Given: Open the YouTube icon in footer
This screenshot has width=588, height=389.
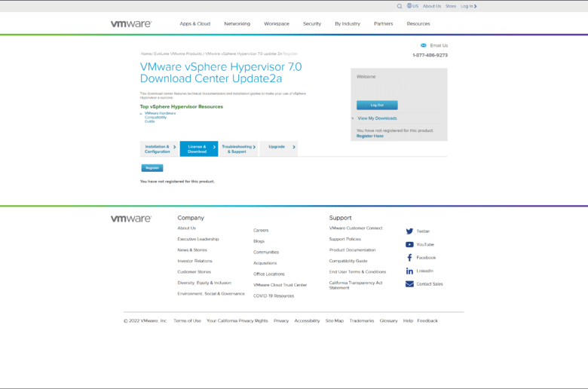Looking at the screenshot, I should click(409, 244).
